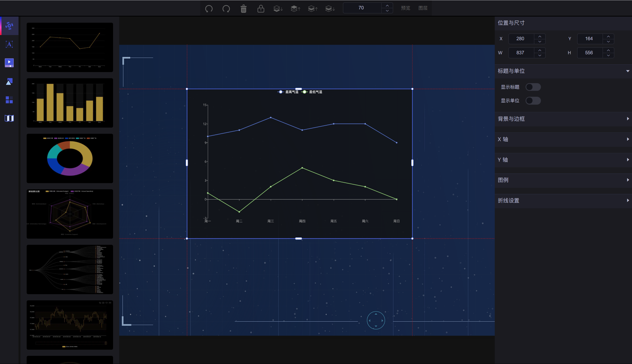Click the 预览 preview button
The height and width of the screenshot is (364, 632).
click(x=405, y=8)
